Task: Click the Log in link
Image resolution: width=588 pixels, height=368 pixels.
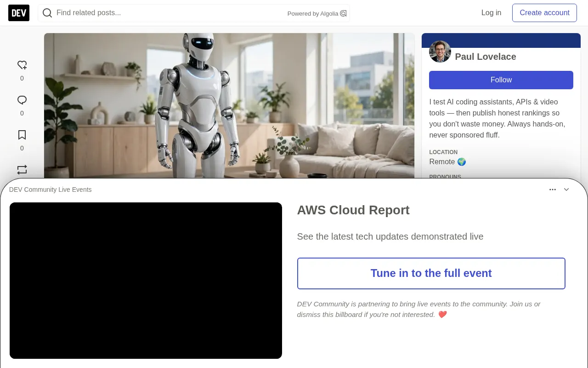Action: pos(491,13)
